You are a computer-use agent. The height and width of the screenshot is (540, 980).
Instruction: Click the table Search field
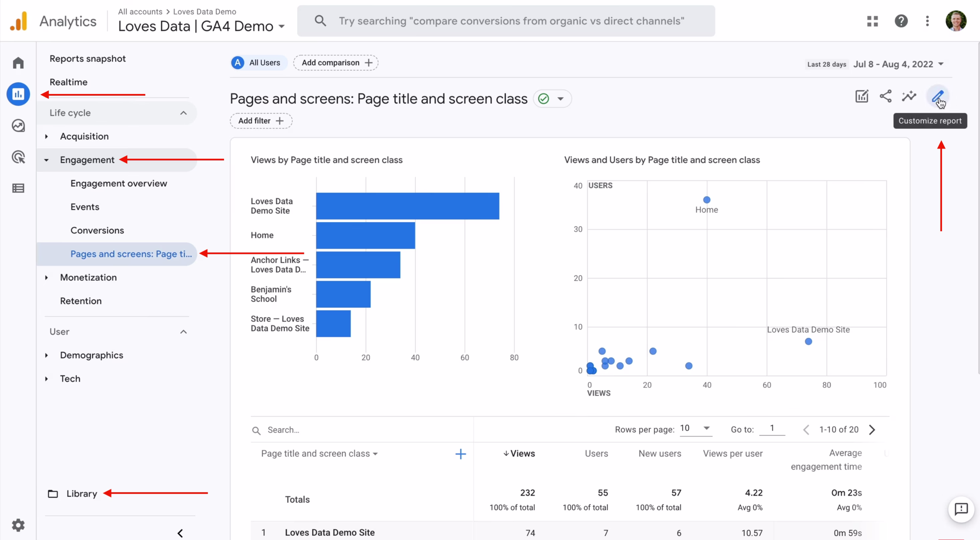(x=342, y=430)
